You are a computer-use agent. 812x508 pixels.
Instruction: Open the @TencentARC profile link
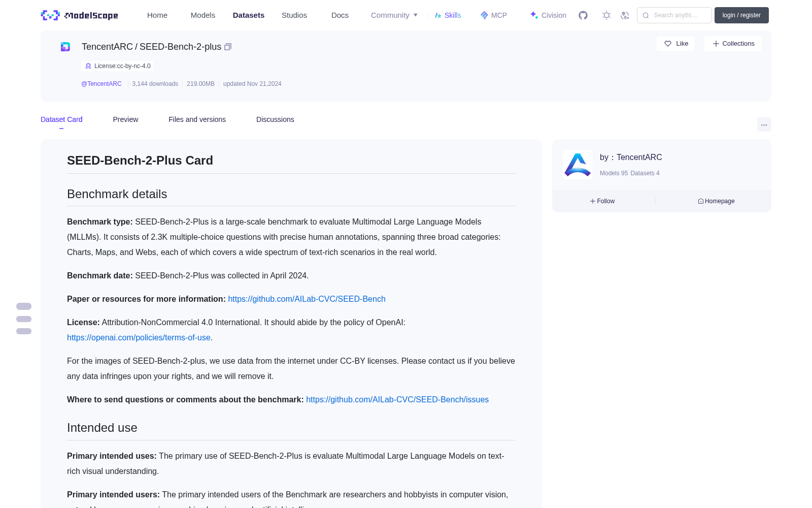101,84
